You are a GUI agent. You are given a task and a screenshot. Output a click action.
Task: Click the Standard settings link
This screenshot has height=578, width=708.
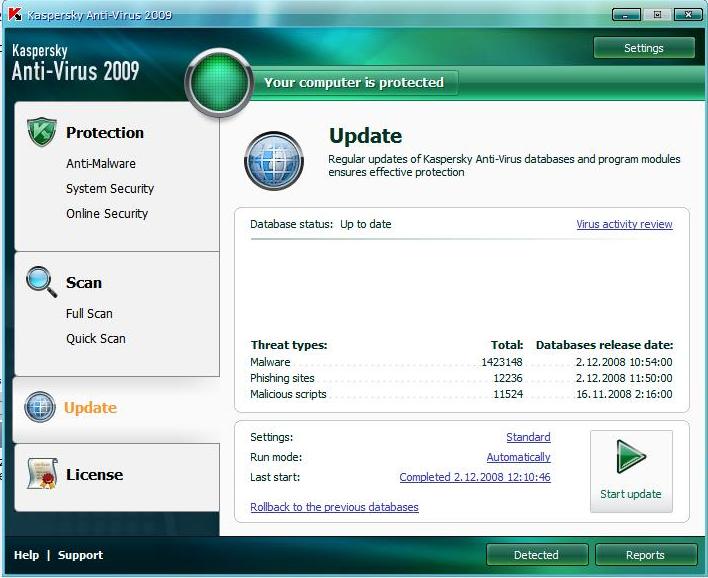click(528, 437)
